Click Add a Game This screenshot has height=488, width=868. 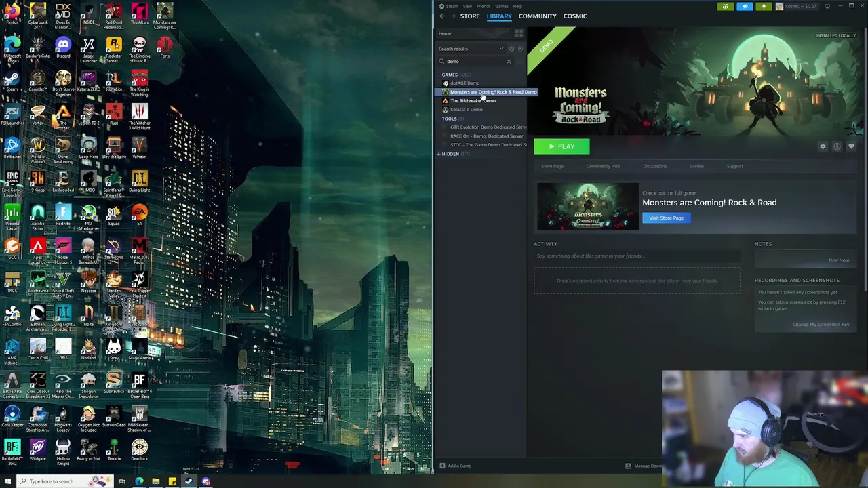[x=455, y=466]
